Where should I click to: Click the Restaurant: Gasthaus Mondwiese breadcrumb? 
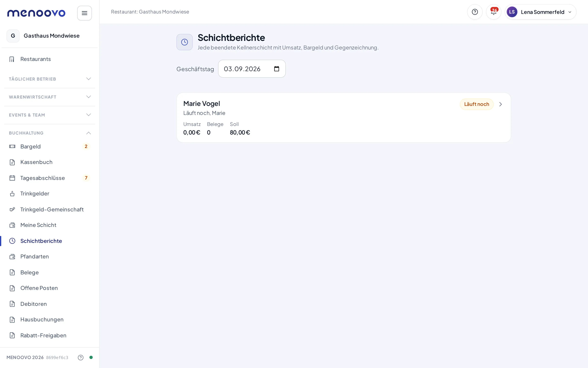150,12
